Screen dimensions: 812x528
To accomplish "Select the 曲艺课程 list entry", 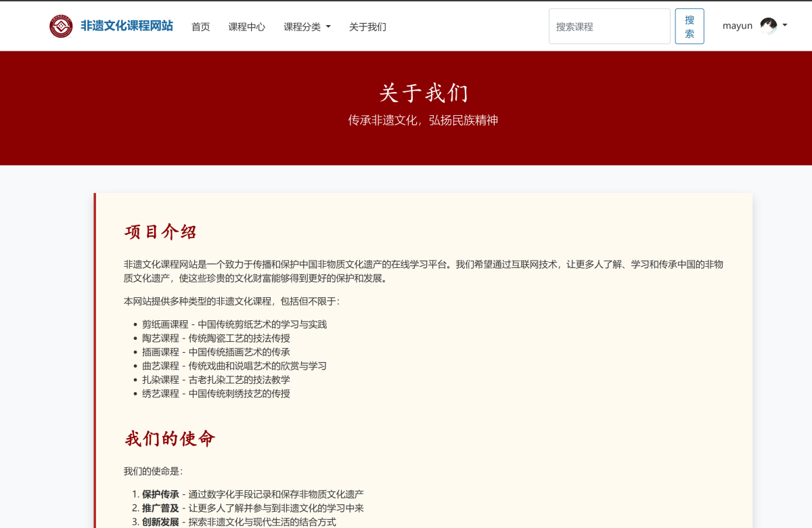I will (160, 366).
